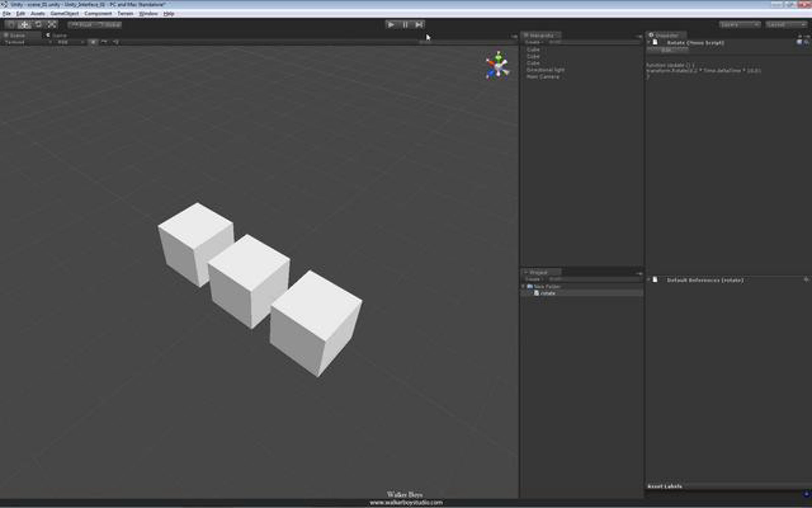The image size is (812, 508).
Task: Open the Assets menu
Action: (x=38, y=14)
